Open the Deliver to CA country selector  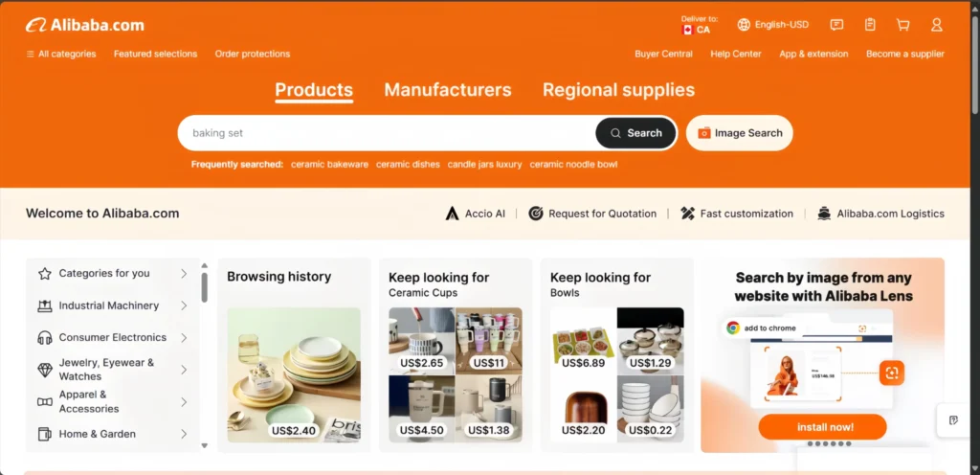[x=696, y=25]
